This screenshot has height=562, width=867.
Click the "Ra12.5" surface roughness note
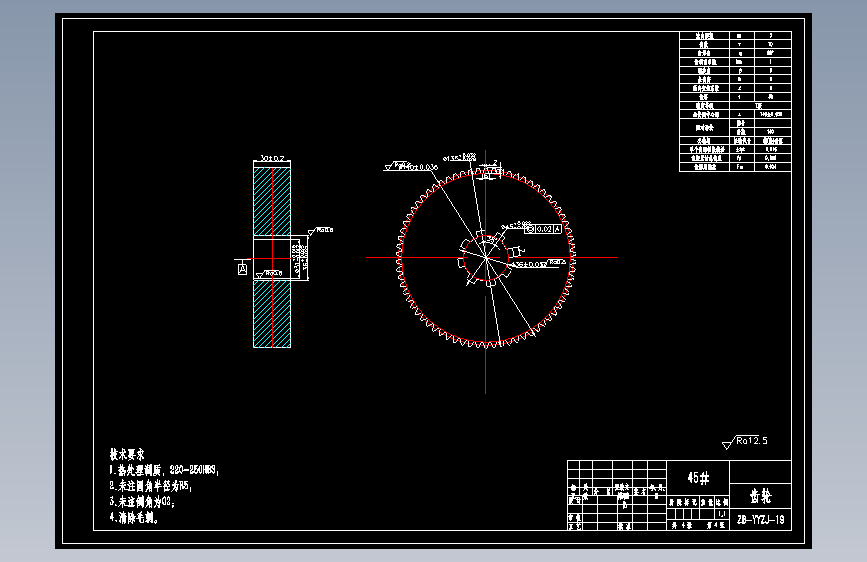point(745,441)
